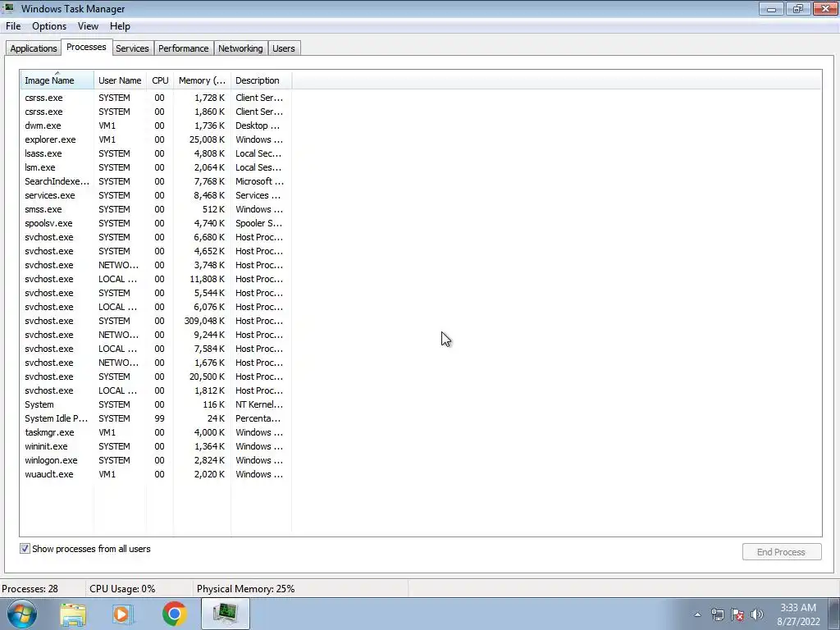
Task: Select the spoolsv.exe process row
Action: (156, 223)
